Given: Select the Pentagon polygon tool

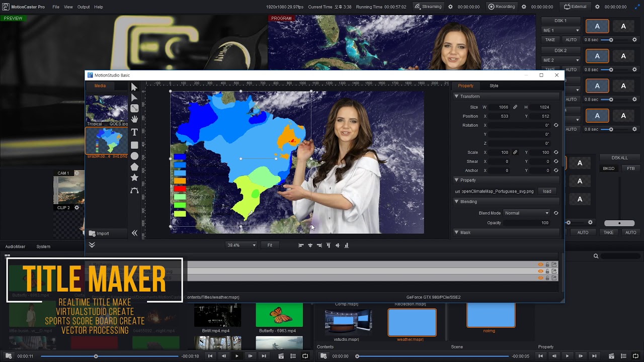Looking at the screenshot, I should click(134, 167).
